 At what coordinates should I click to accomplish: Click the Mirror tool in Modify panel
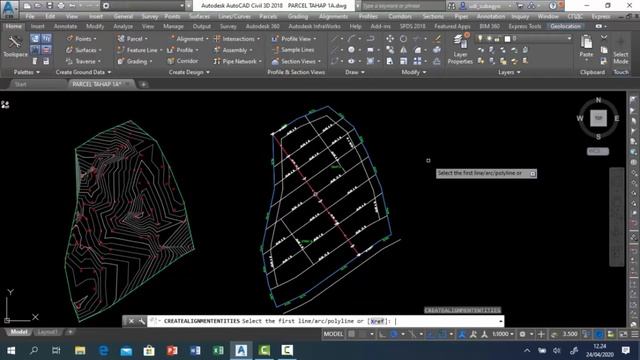(x=403, y=50)
